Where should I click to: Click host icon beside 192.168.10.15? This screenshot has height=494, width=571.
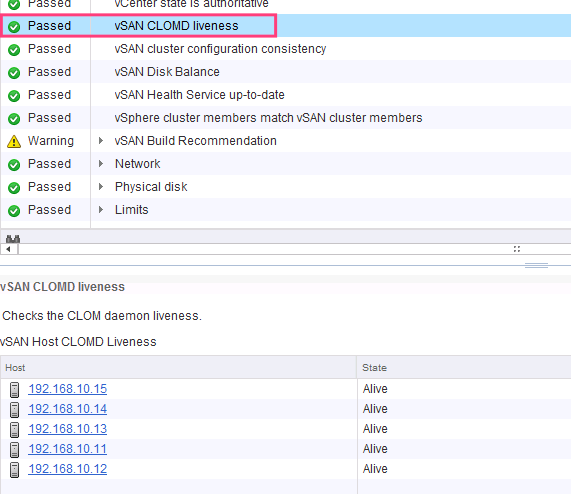click(x=14, y=390)
